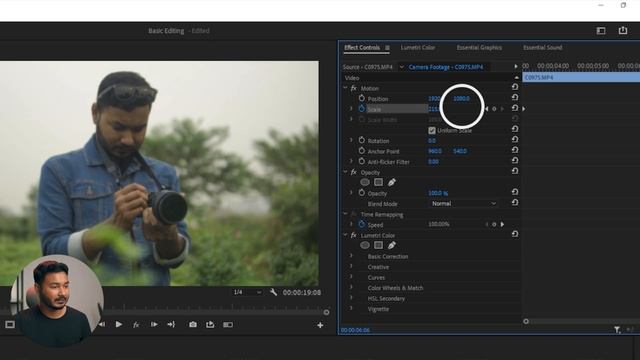Screen dimensions: 640x360
Task: Disable Motion effect via fx toggle
Action: pos(353,88)
